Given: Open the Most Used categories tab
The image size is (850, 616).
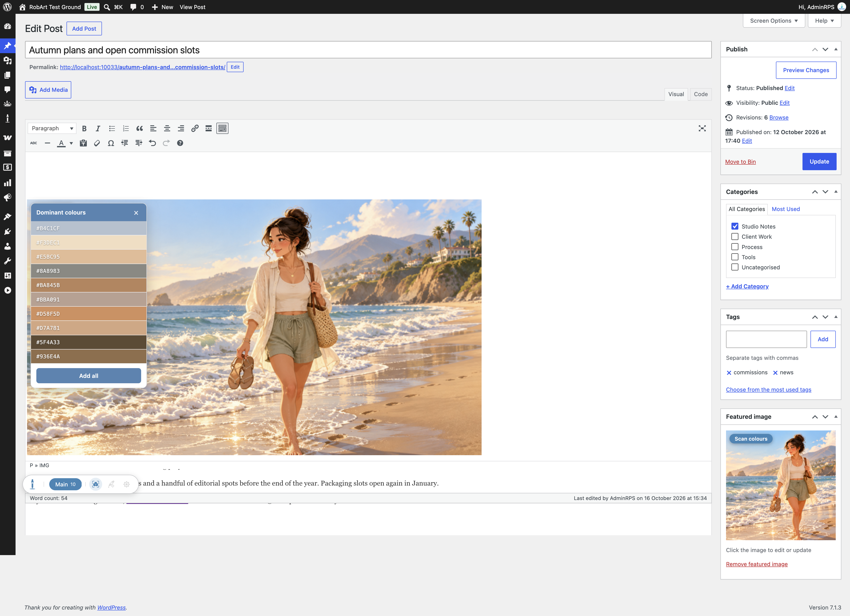Looking at the screenshot, I should click(786, 209).
